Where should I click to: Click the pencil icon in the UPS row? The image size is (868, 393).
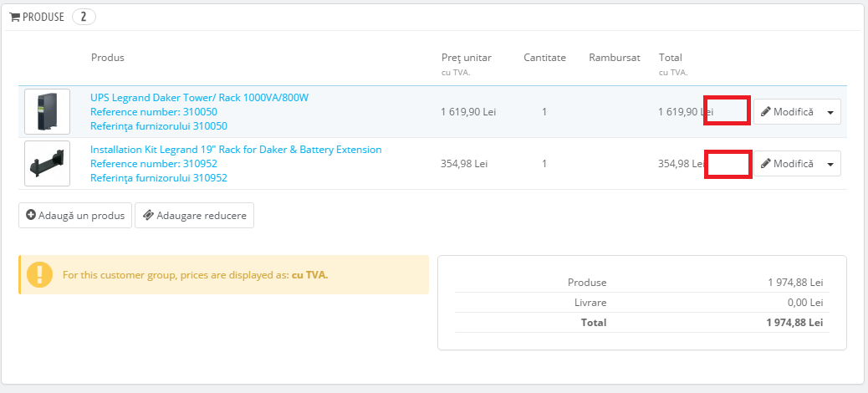tap(765, 112)
